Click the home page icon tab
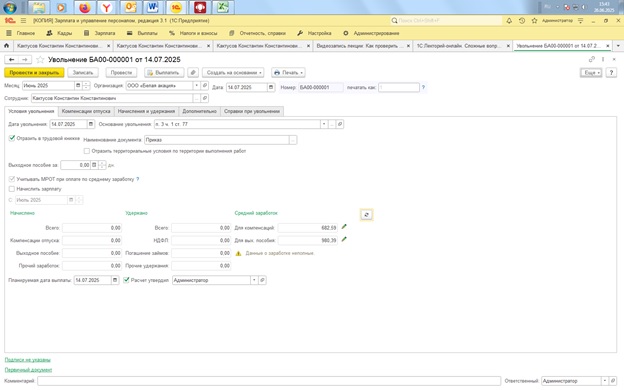 coord(6,46)
